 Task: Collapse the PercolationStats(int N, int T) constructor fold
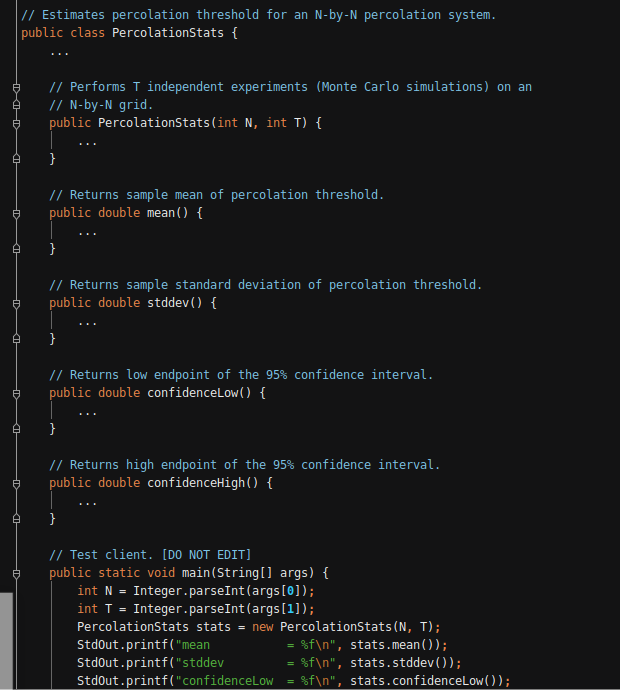pyautogui.click(x=16, y=124)
